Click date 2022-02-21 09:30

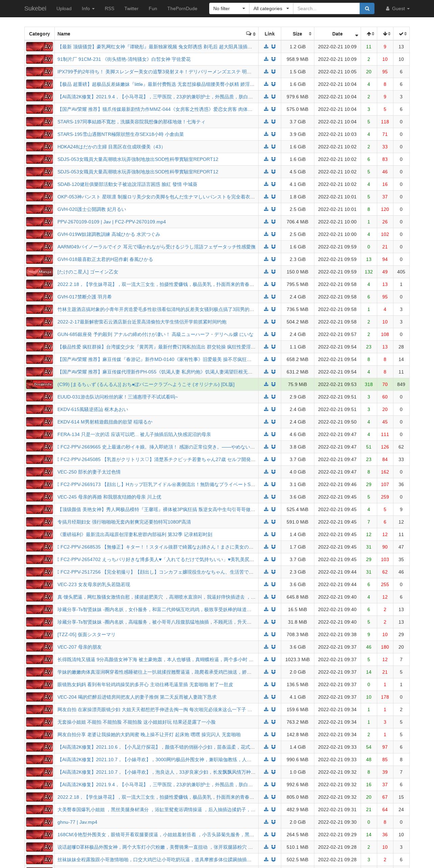coord(337,822)
